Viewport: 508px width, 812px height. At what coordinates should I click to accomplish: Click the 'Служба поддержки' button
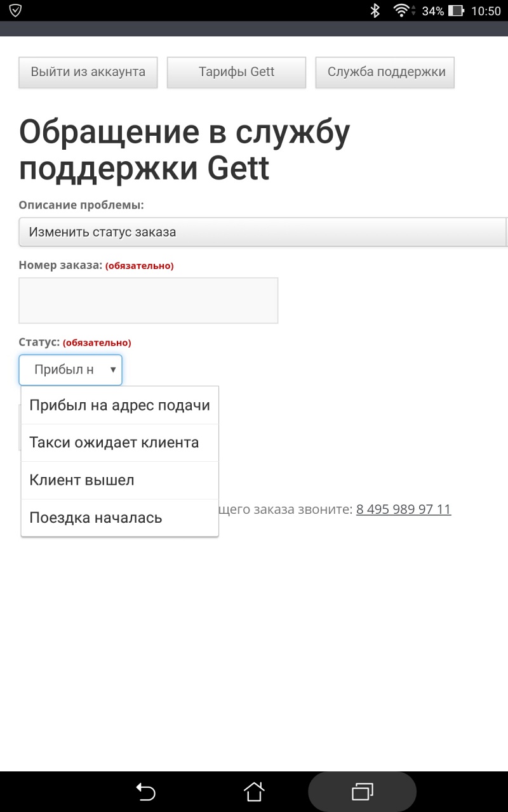[385, 72]
